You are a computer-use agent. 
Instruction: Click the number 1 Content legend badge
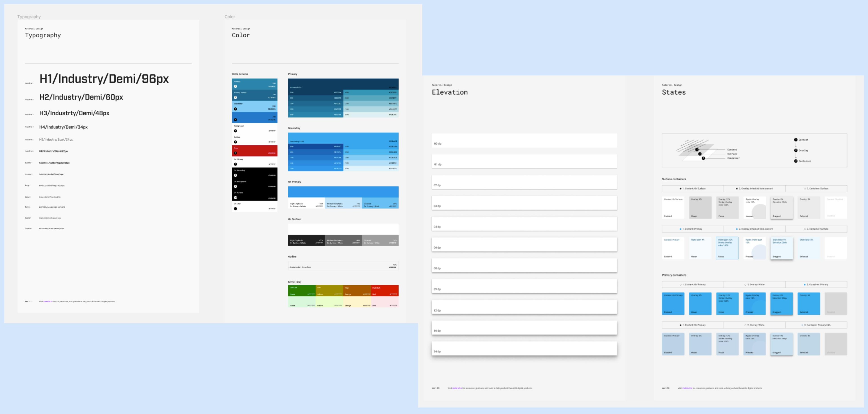pyautogui.click(x=796, y=140)
